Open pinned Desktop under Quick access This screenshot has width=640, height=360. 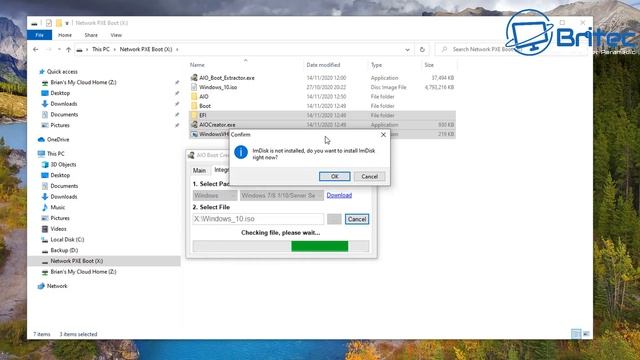pyautogui.click(x=60, y=93)
